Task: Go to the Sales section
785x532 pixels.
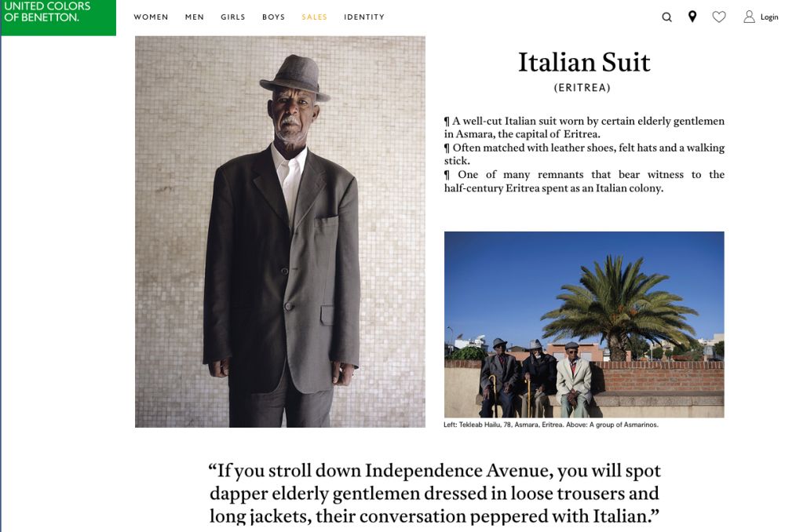Action: click(315, 17)
